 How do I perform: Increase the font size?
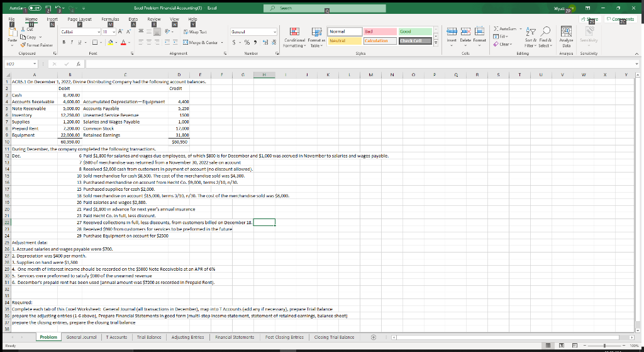click(121, 31)
